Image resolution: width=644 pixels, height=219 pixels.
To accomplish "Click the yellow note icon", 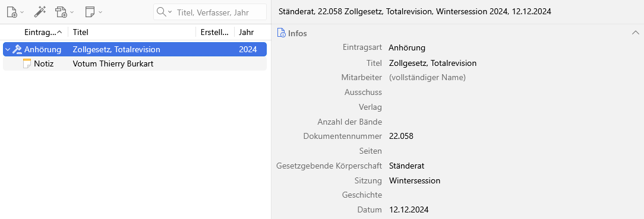I will (27, 64).
